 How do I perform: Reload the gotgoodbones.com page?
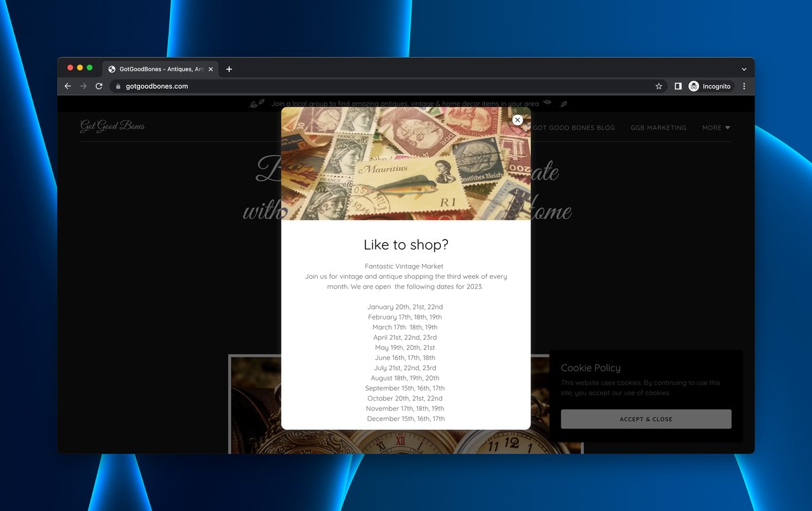99,86
